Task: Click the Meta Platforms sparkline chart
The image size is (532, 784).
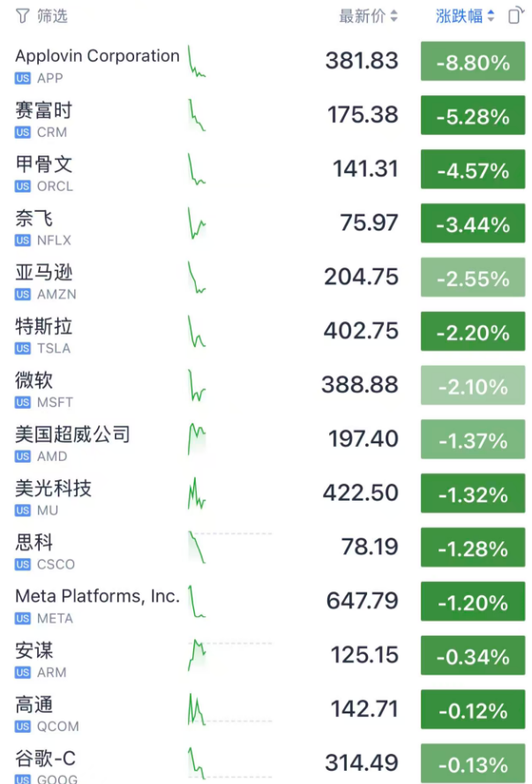Action: [x=196, y=600]
